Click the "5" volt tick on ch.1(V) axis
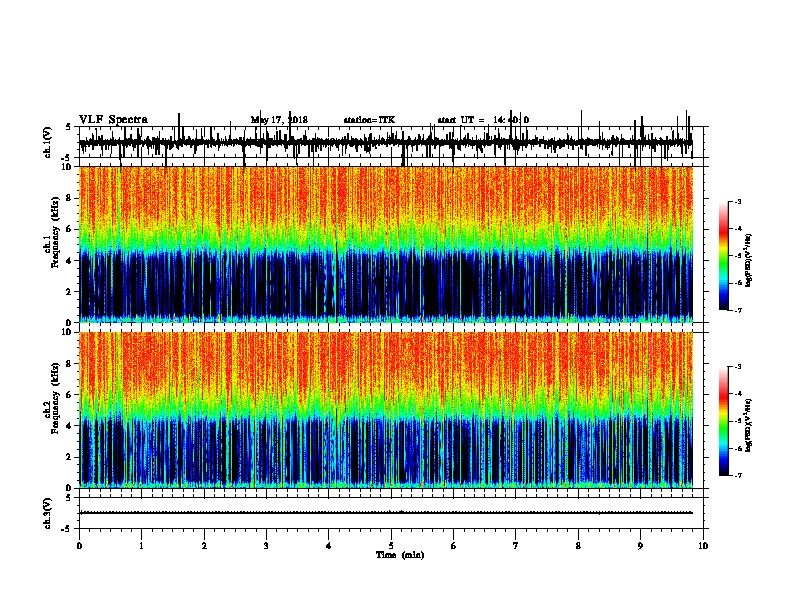This screenshot has height=612, width=792. click(x=69, y=127)
